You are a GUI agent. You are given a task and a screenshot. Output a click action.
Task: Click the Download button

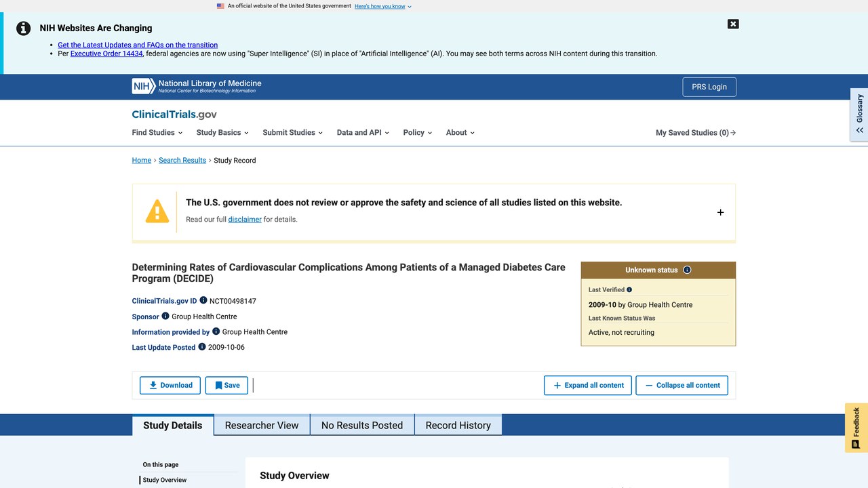(170, 385)
